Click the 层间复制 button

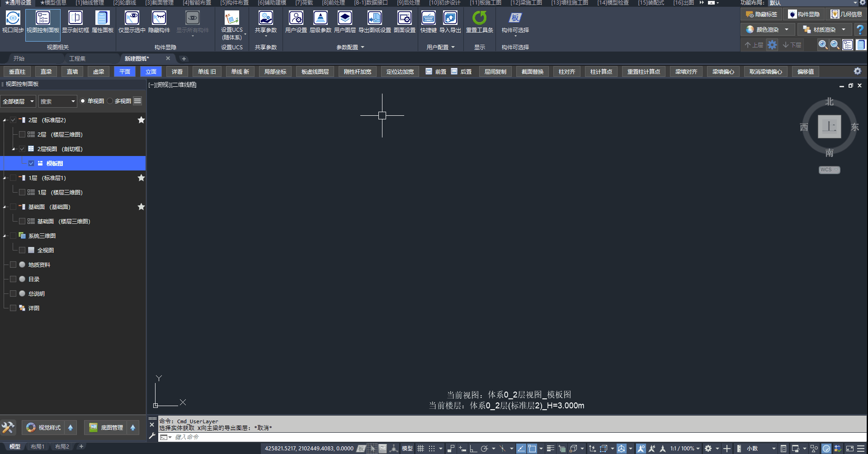[495, 71]
